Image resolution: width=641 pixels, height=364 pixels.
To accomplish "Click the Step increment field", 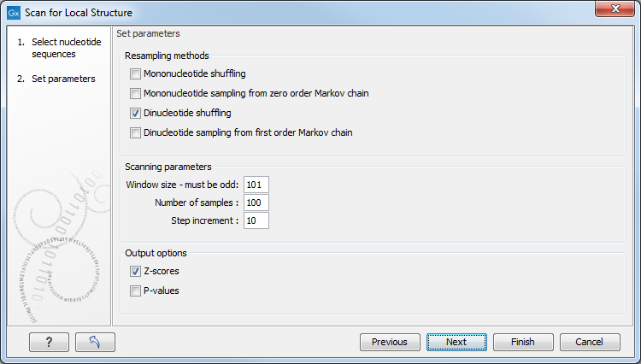I will (256, 220).
